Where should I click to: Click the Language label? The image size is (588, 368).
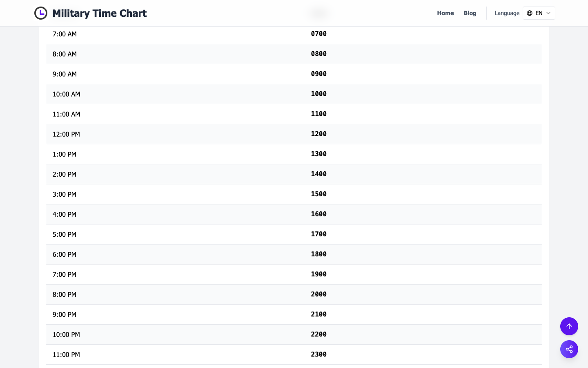[x=507, y=13]
